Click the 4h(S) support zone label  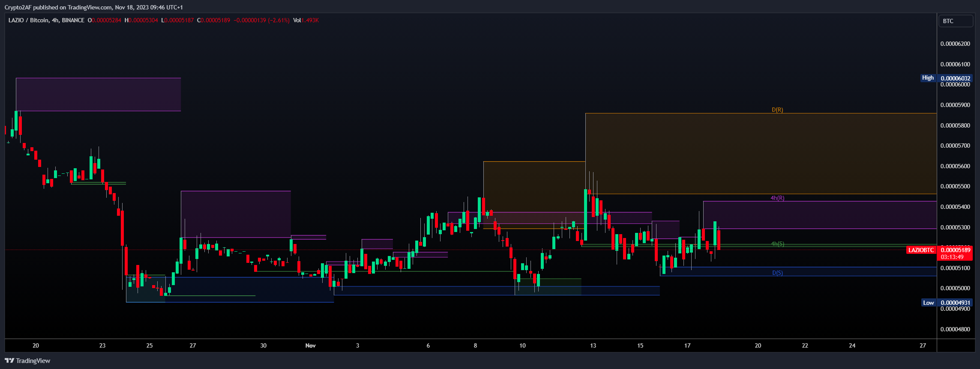click(777, 244)
